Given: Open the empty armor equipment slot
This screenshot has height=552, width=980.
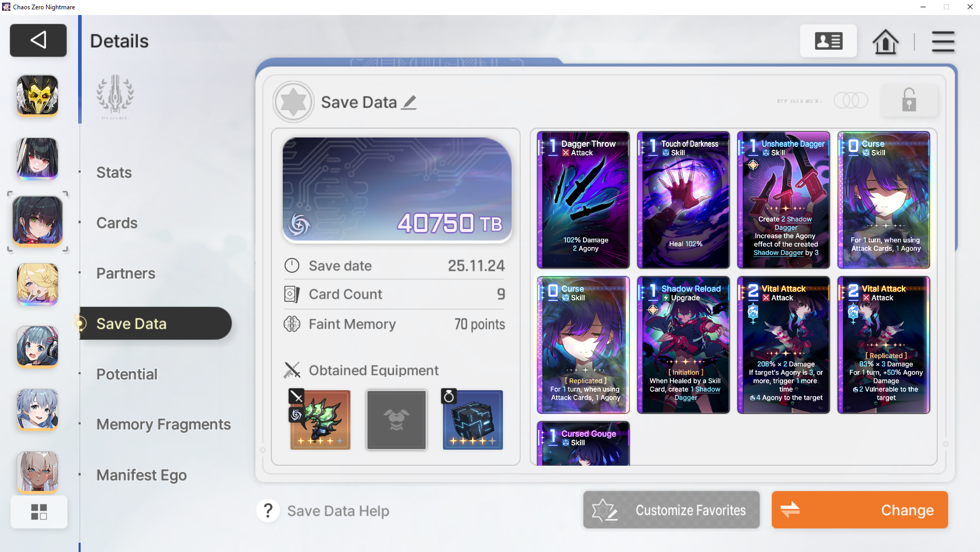Looking at the screenshot, I should tap(396, 420).
